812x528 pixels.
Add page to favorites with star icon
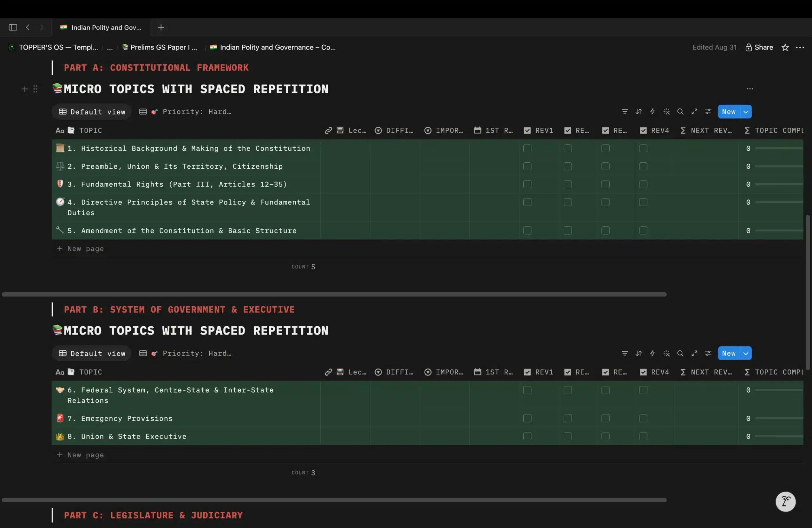click(785, 48)
